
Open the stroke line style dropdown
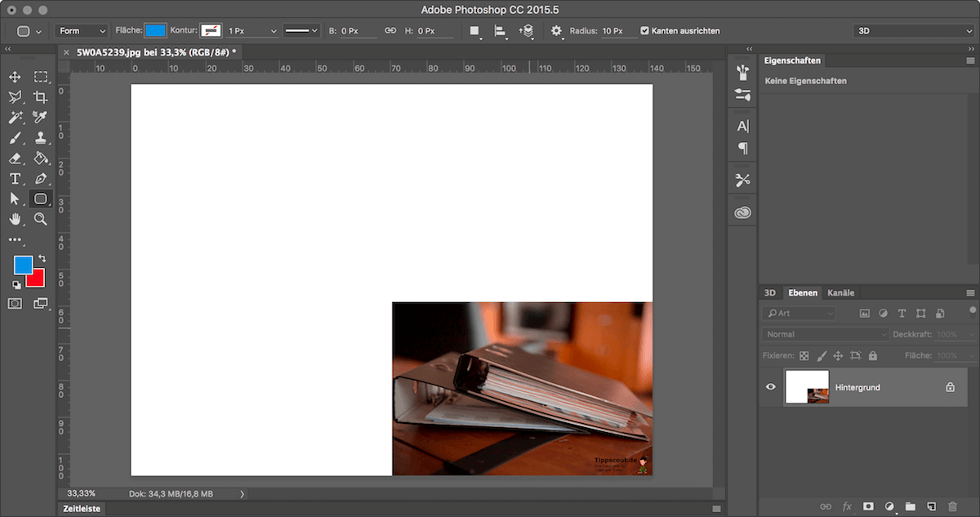301,31
